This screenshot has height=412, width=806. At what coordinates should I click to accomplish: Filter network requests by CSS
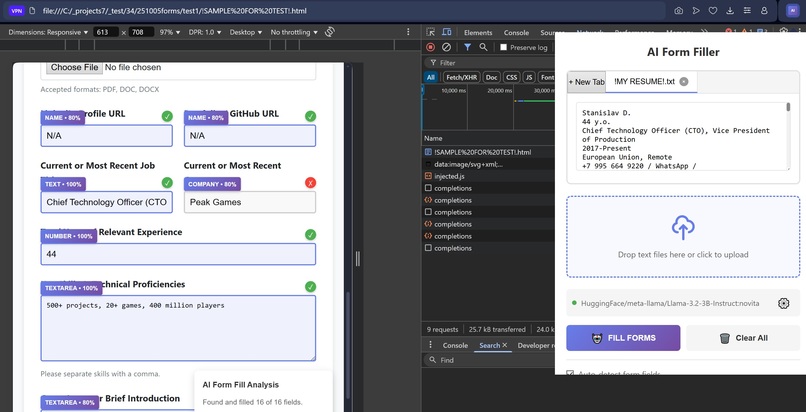coord(511,78)
